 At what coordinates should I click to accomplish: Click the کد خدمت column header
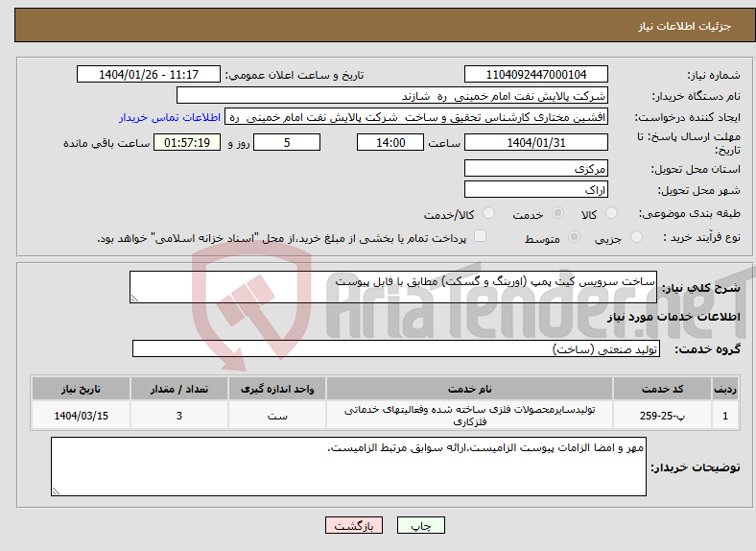pyautogui.click(x=663, y=389)
